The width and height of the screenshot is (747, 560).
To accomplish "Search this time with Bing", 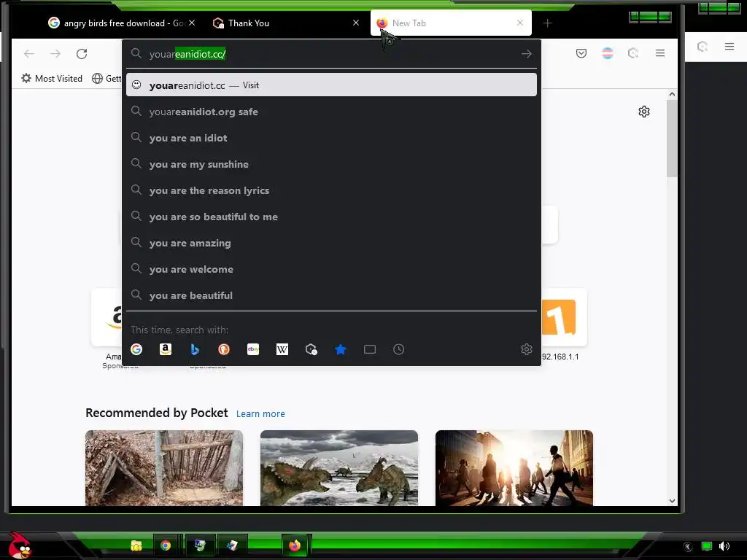I will 194,349.
